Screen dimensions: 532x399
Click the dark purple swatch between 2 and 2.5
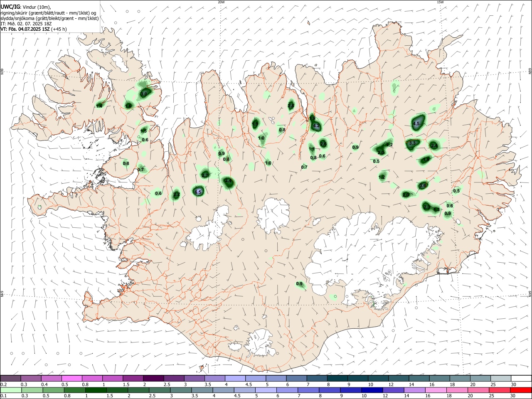pos(154,379)
